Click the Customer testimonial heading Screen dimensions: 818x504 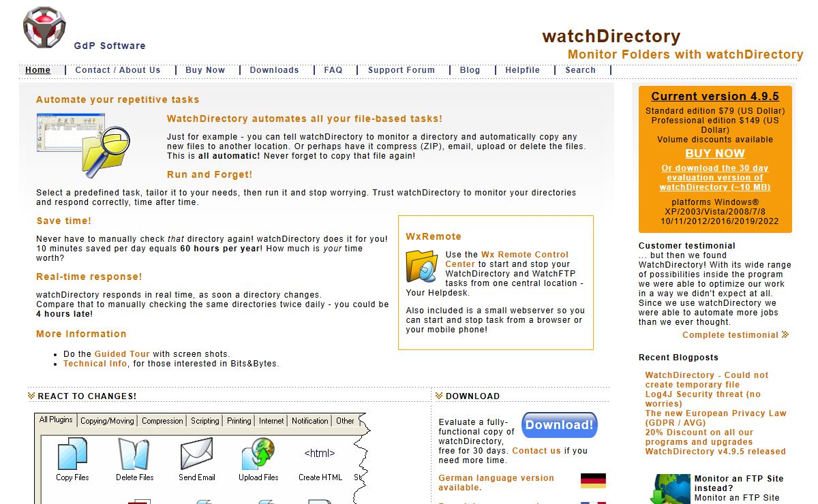pyautogui.click(x=687, y=245)
